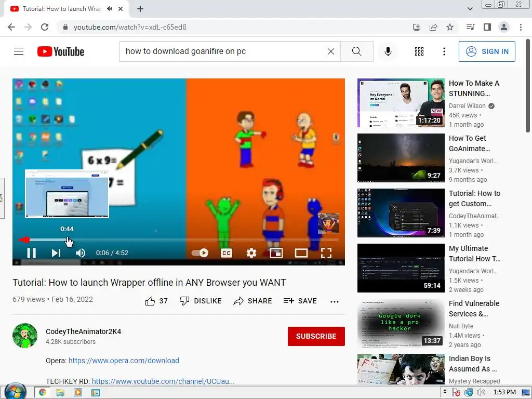Click taskbar clock 1:53 PM
Screen dimensions: 532x399
point(504,392)
